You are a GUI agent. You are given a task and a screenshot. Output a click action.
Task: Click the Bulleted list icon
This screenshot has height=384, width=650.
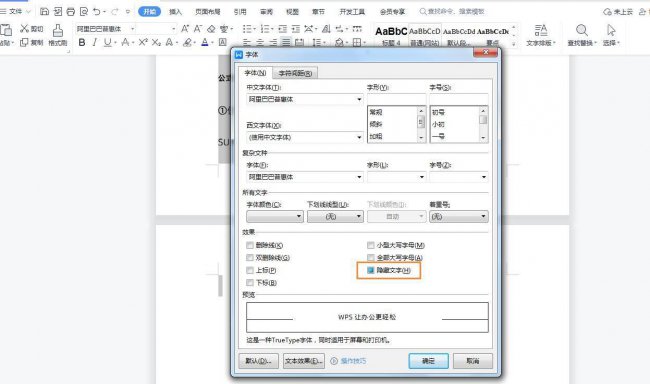click(x=247, y=29)
